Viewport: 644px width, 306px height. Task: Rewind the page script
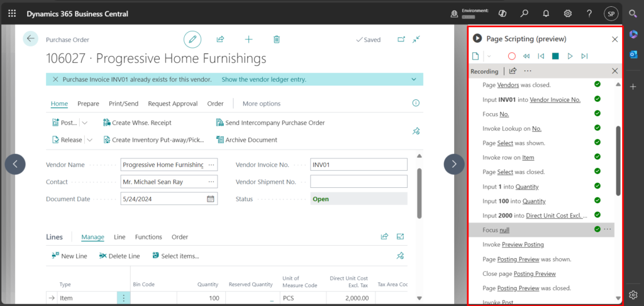526,56
